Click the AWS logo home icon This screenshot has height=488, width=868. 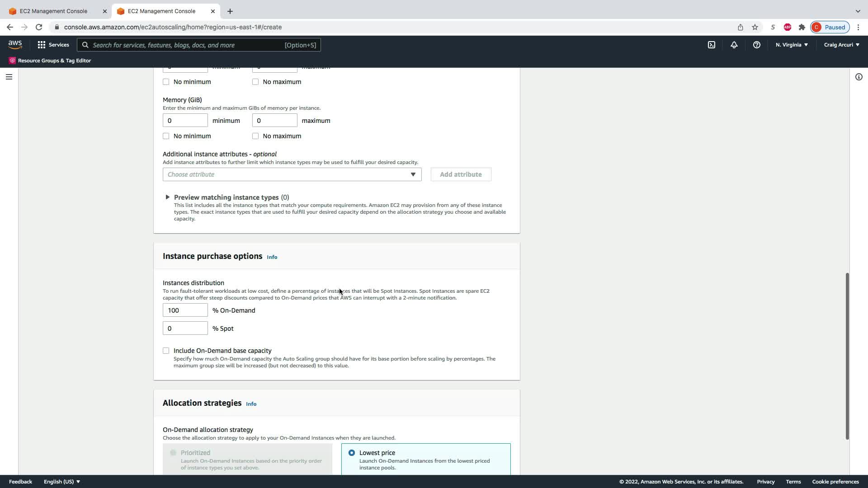pyautogui.click(x=15, y=44)
